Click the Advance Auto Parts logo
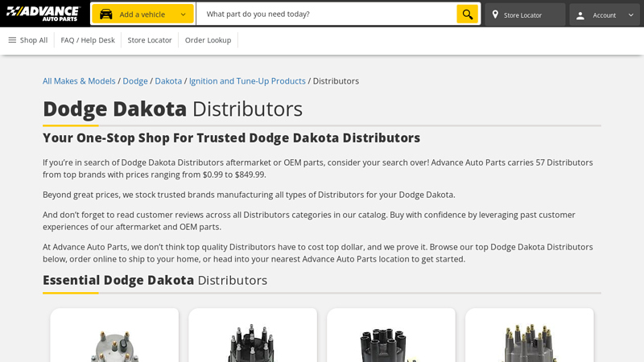The height and width of the screenshot is (362, 644). (43, 14)
